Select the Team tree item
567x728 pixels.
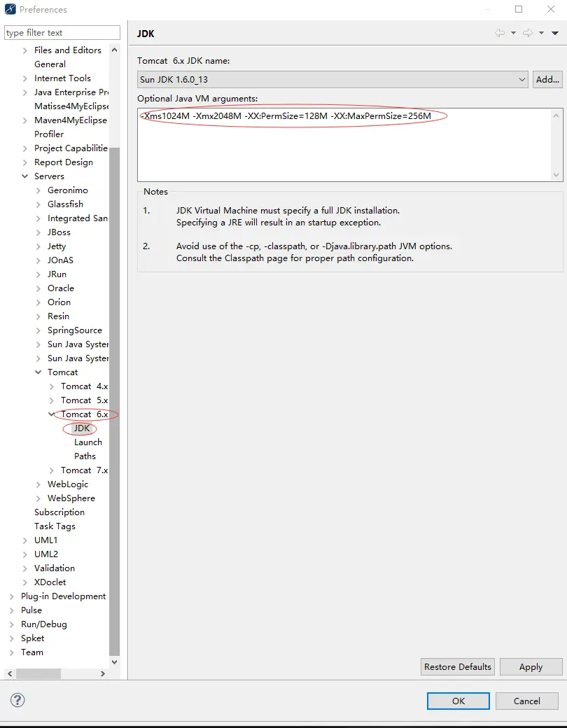(32, 652)
